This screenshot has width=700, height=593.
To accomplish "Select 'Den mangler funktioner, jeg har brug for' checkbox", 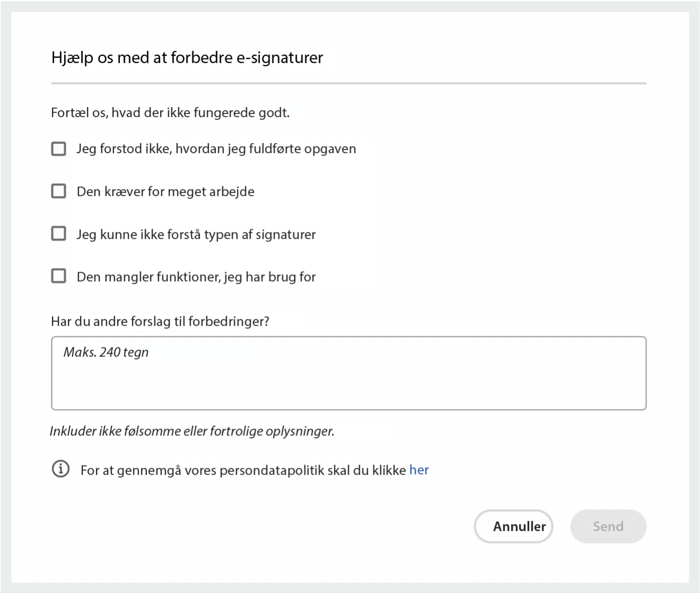I will click(x=59, y=276).
